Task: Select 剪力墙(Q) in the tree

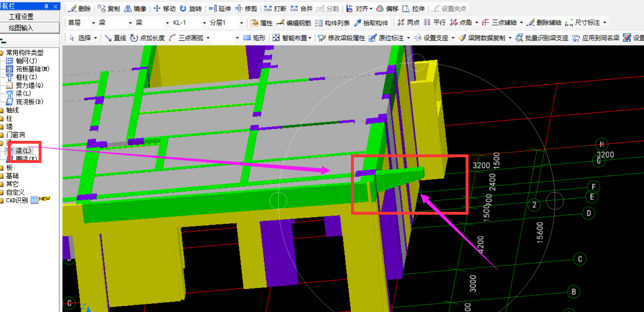Action: (25, 85)
